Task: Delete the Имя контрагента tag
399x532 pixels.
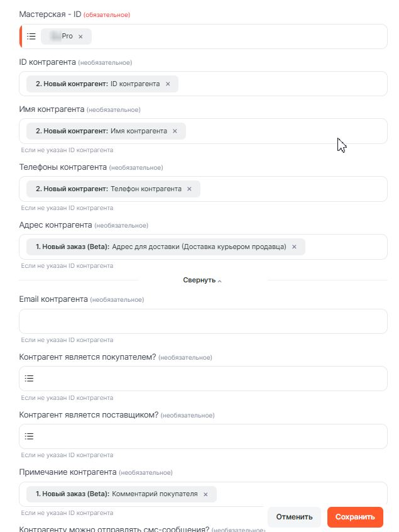Action: pos(175,131)
